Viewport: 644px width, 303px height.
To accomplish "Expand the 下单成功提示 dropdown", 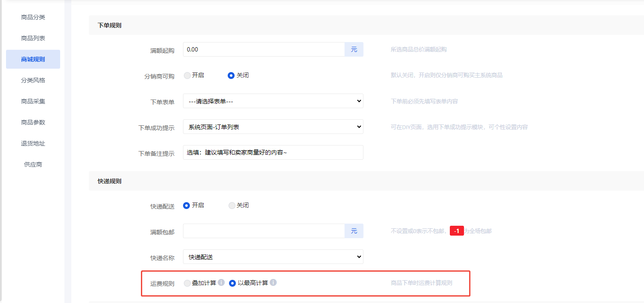I will coord(273,127).
